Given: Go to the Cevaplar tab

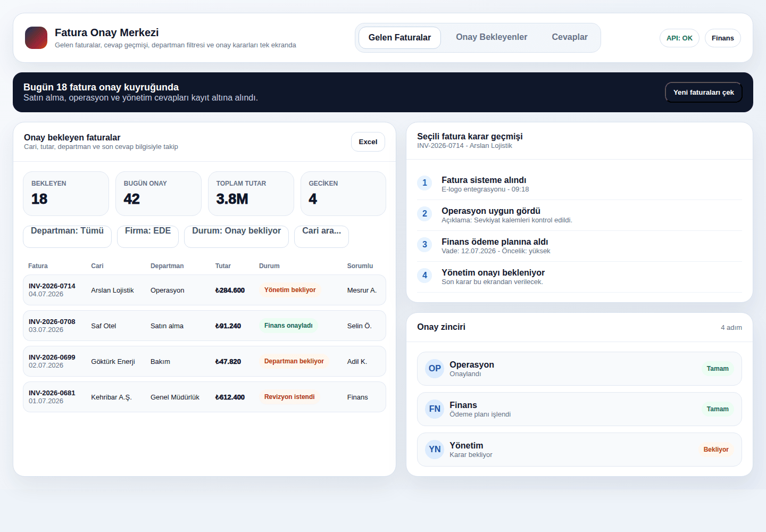Looking at the screenshot, I should 570,37.
